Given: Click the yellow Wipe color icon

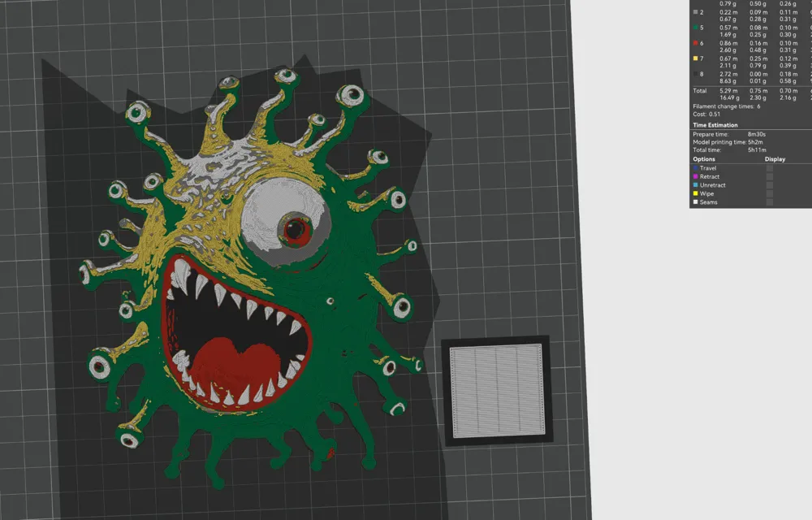Looking at the screenshot, I should point(696,193).
